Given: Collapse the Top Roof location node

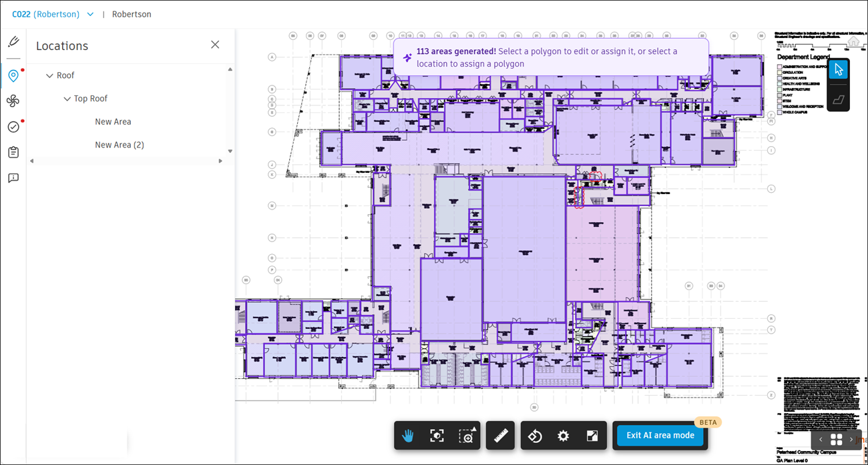Looking at the screenshot, I should (67, 99).
